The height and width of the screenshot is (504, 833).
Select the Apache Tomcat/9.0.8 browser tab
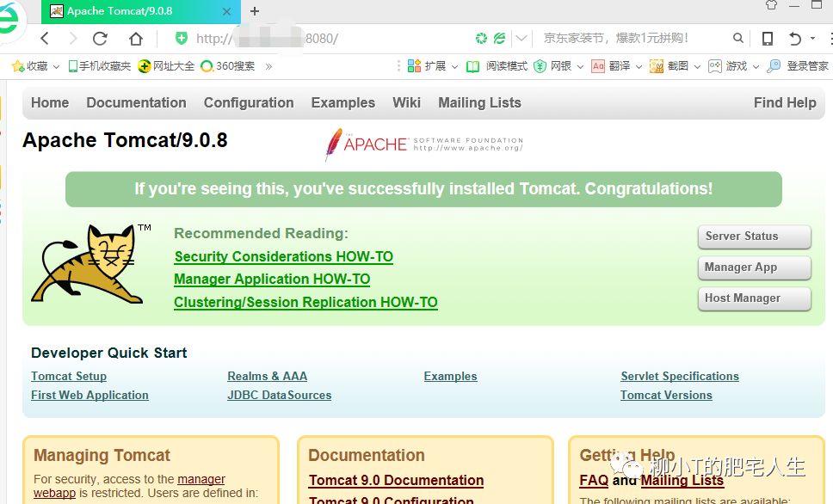point(141,11)
